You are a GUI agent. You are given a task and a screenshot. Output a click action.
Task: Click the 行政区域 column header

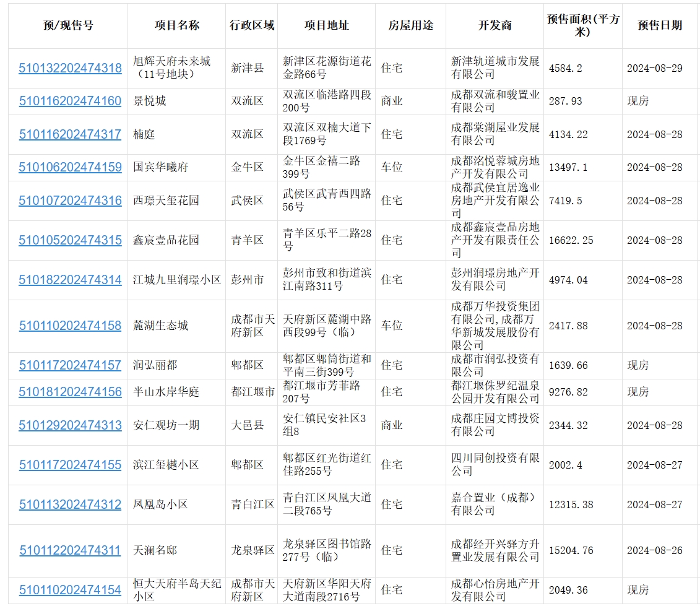coord(252,25)
